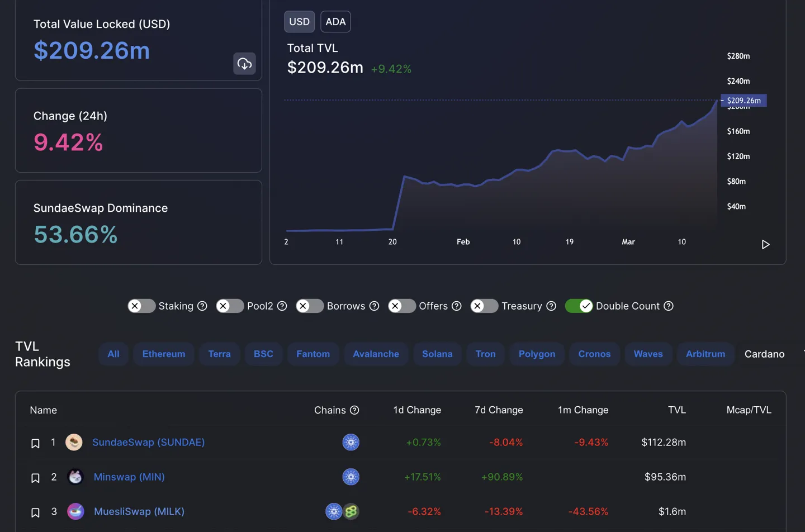The width and height of the screenshot is (805, 532).
Task: Select the Cardano chain tab
Action: click(764, 354)
